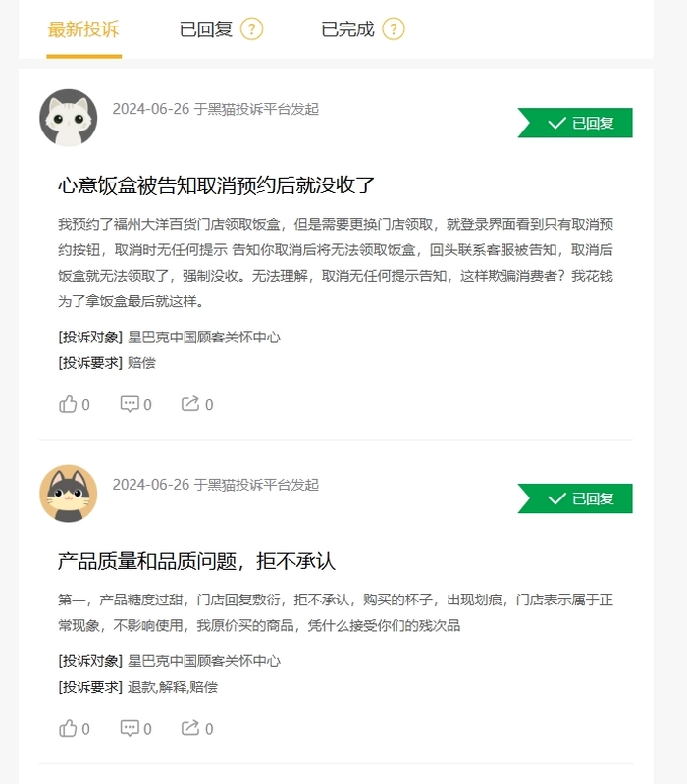
Task: Open the 已完成 tab
Action: (347, 29)
